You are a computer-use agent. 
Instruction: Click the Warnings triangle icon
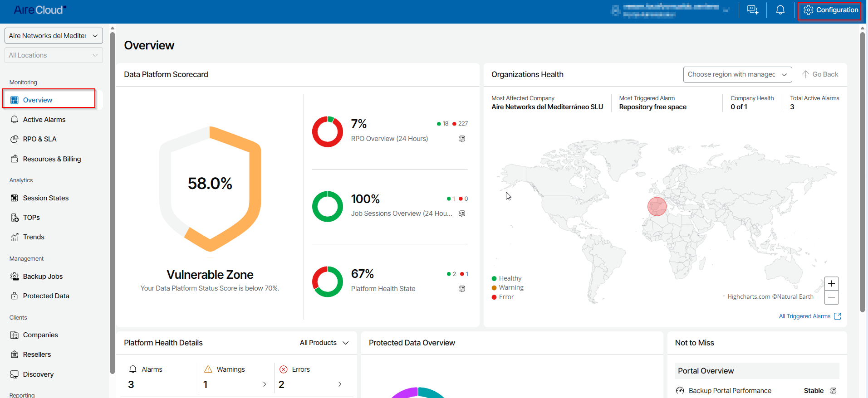[208, 369]
